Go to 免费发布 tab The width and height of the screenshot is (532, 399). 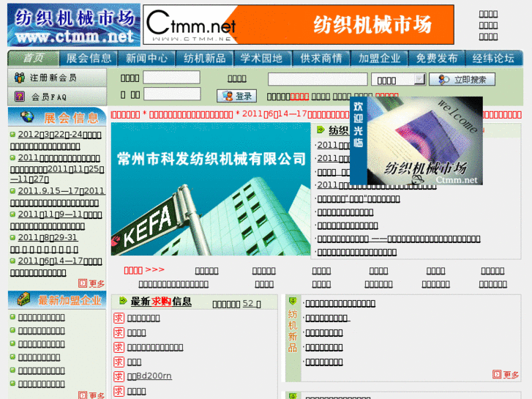pyautogui.click(x=437, y=58)
